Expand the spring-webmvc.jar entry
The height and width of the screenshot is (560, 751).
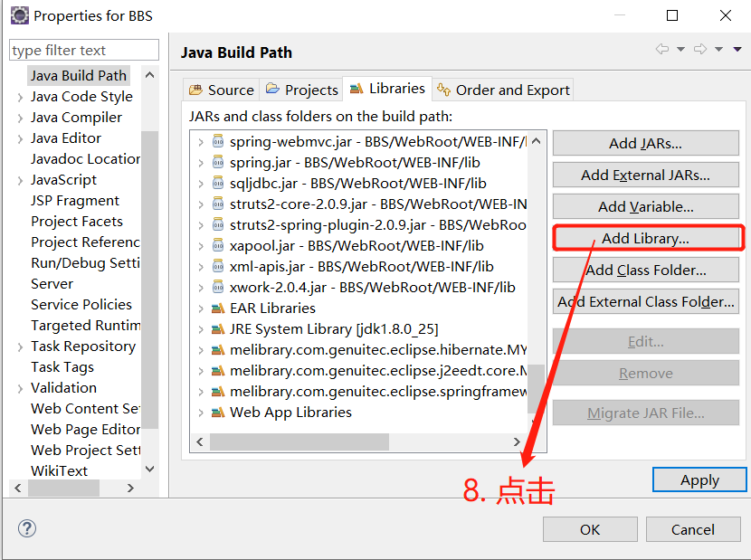click(x=201, y=142)
